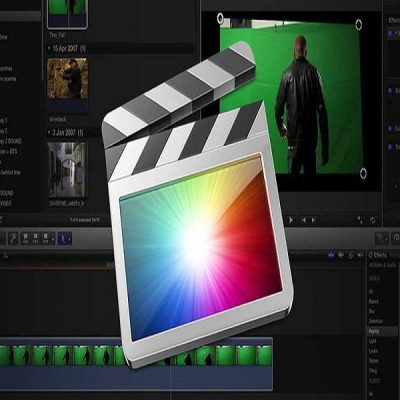This screenshot has height=400, width=400.
Task: Toggle snapping in the timeline
Action: 360,255
